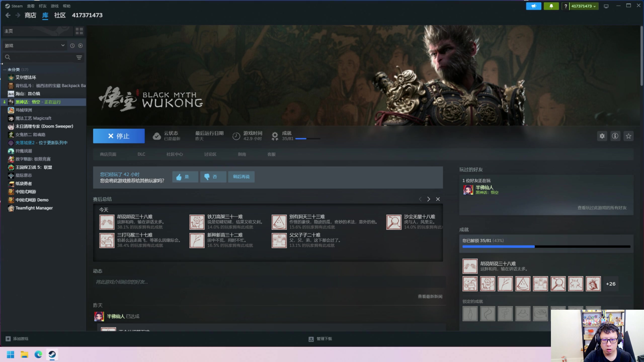
Task: Open the 客服 tab
Action: (x=271, y=154)
